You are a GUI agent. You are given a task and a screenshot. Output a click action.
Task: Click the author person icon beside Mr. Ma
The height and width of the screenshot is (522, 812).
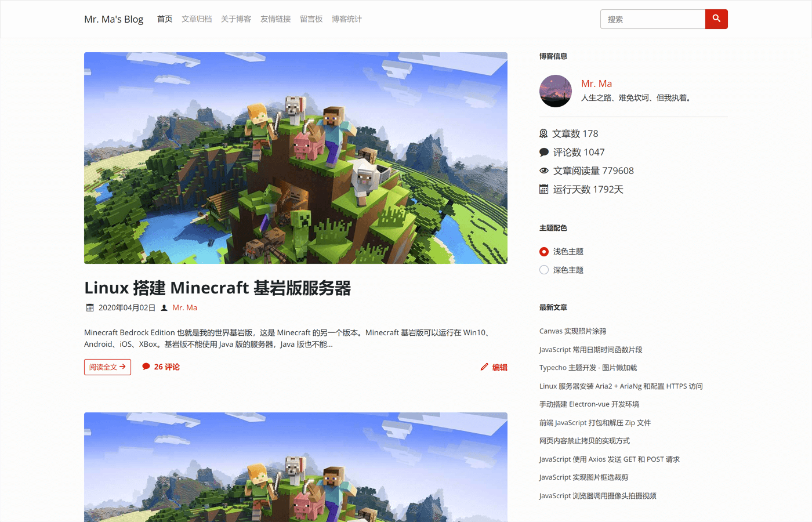(x=164, y=308)
